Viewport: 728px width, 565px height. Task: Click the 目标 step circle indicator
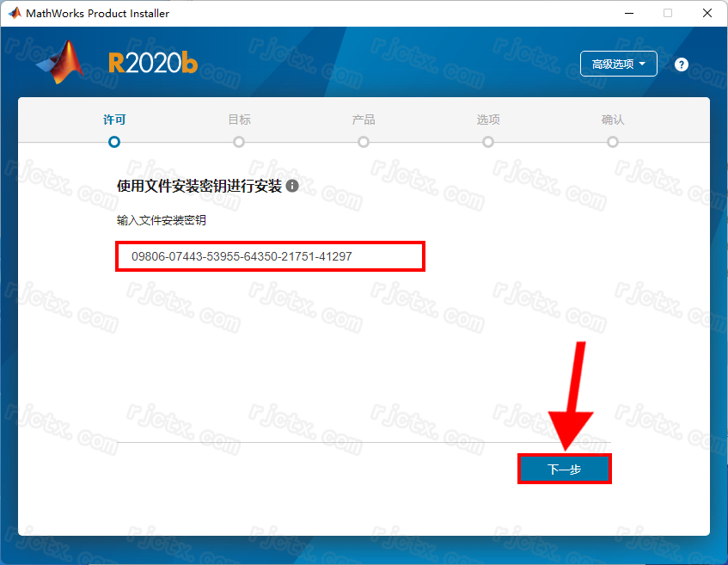[239, 142]
